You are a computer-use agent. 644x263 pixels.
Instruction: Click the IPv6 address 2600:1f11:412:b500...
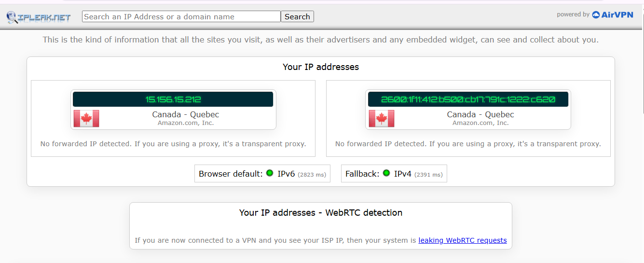coord(468,99)
